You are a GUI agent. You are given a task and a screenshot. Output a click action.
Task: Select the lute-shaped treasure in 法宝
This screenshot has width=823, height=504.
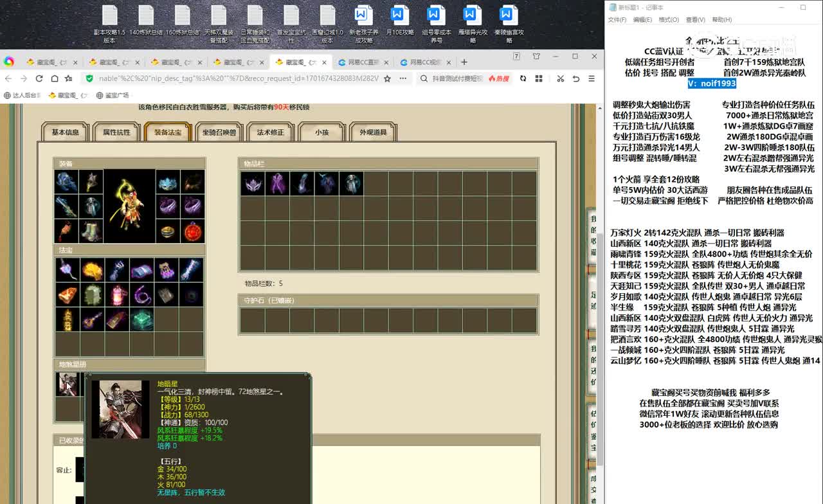pos(93,319)
